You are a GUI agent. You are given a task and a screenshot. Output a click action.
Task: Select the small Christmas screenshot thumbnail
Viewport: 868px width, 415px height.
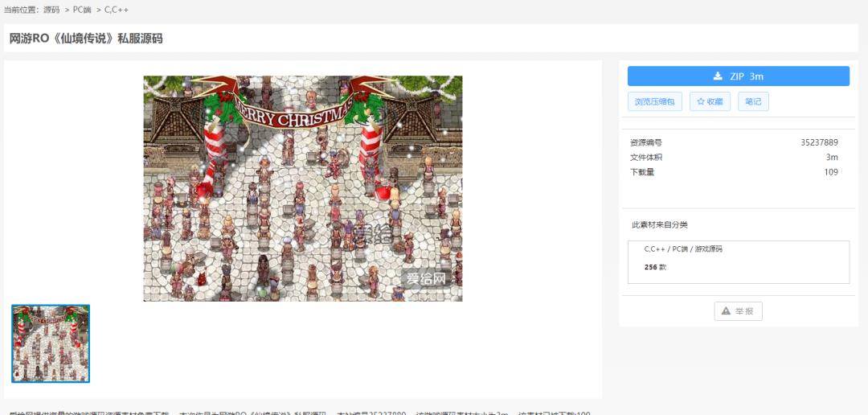pos(51,343)
